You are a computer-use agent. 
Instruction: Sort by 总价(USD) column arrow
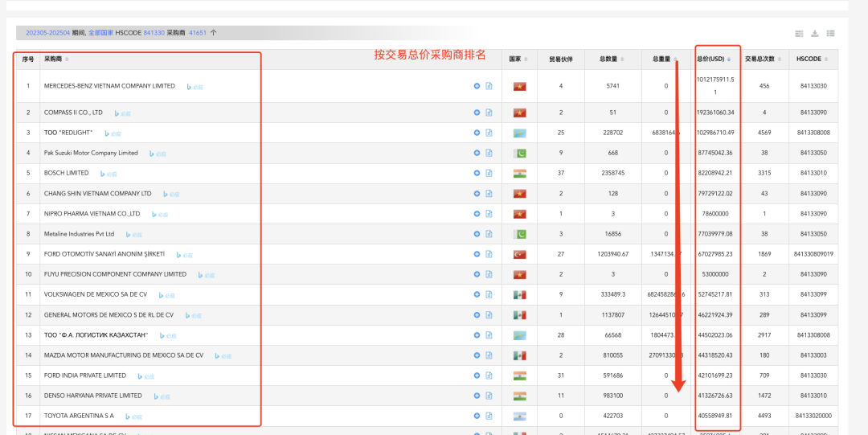tap(729, 60)
